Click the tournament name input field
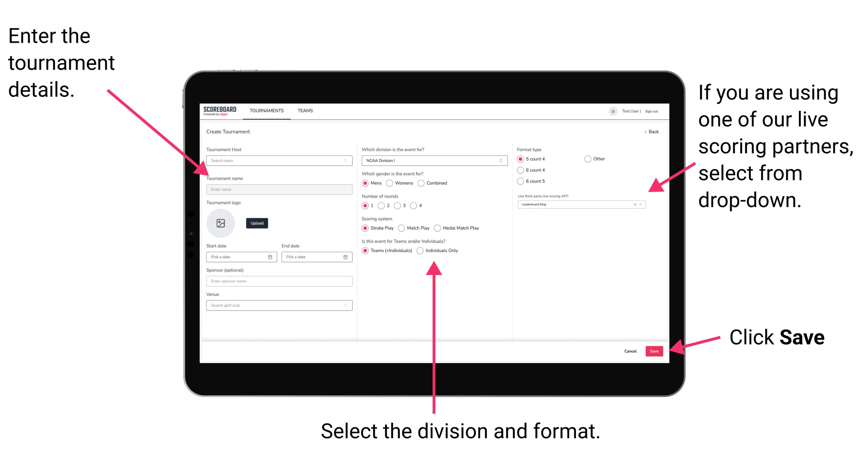The height and width of the screenshot is (467, 868). 278,189
